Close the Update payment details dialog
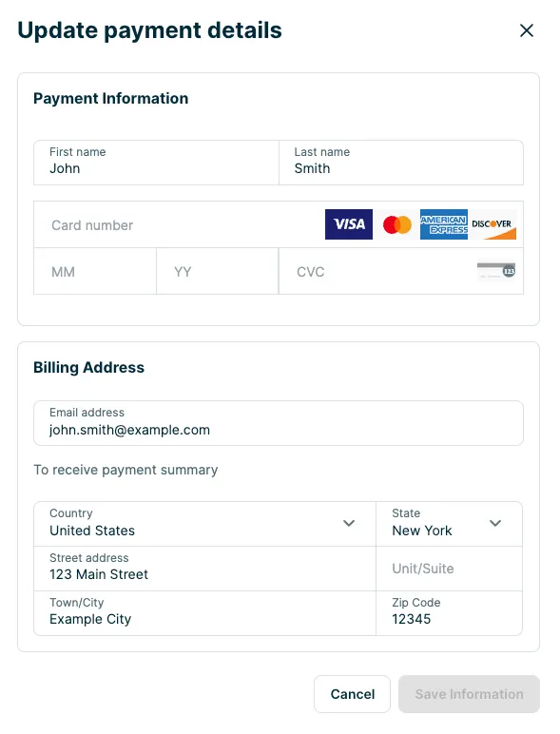560x734 pixels. point(527,30)
